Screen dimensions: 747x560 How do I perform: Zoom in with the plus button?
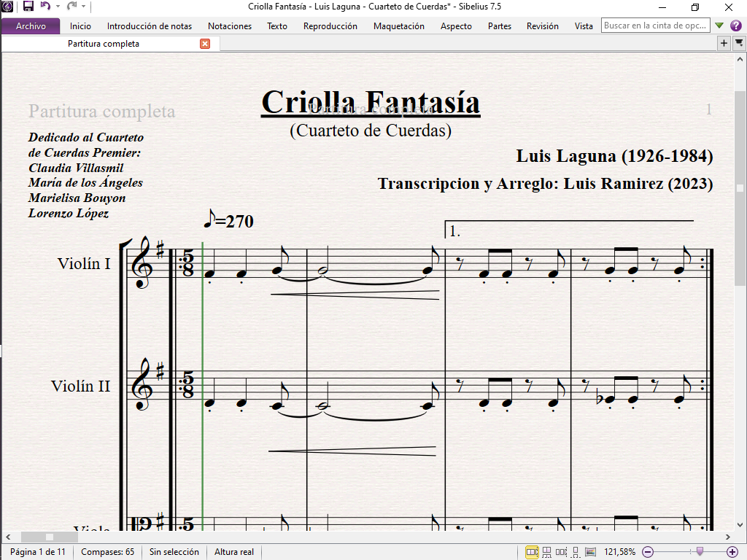(732, 552)
